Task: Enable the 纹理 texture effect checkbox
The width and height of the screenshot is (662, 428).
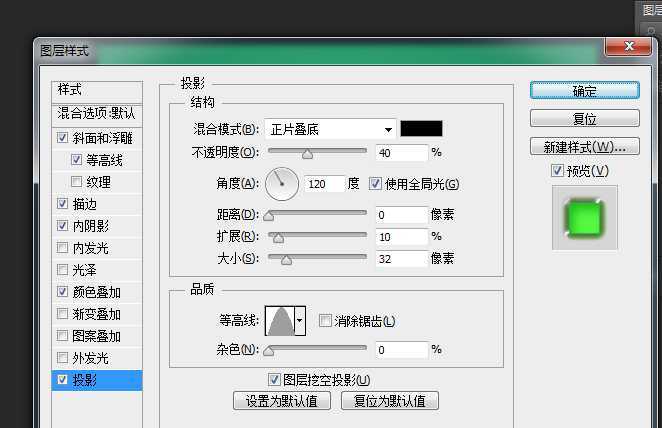Action: pyautogui.click(x=77, y=182)
